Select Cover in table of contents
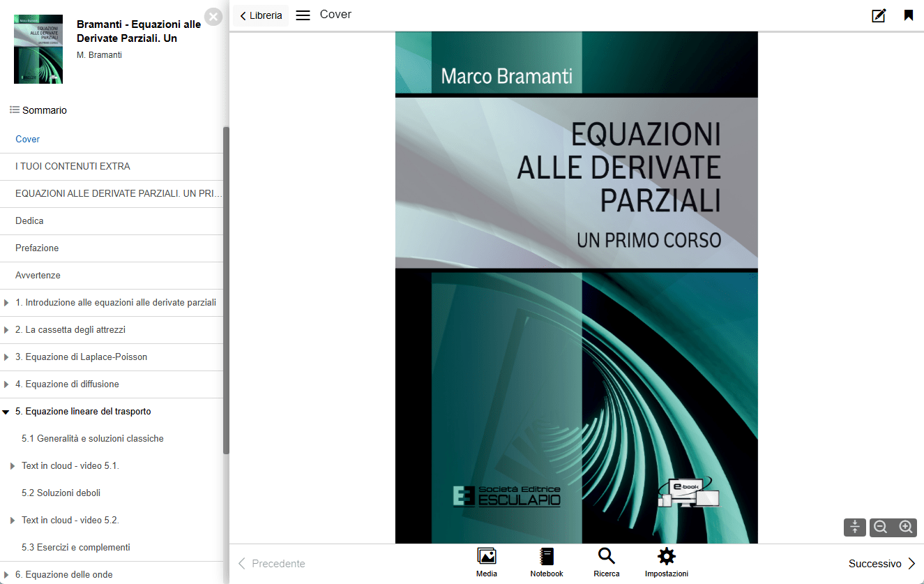The width and height of the screenshot is (924, 584). (x=112, y=140)
